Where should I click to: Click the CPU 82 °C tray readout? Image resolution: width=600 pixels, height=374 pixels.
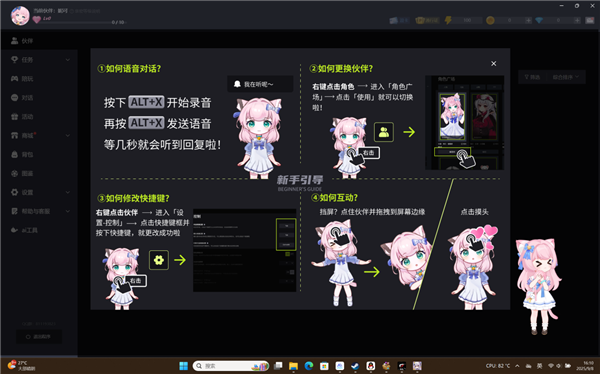[498, 366]
